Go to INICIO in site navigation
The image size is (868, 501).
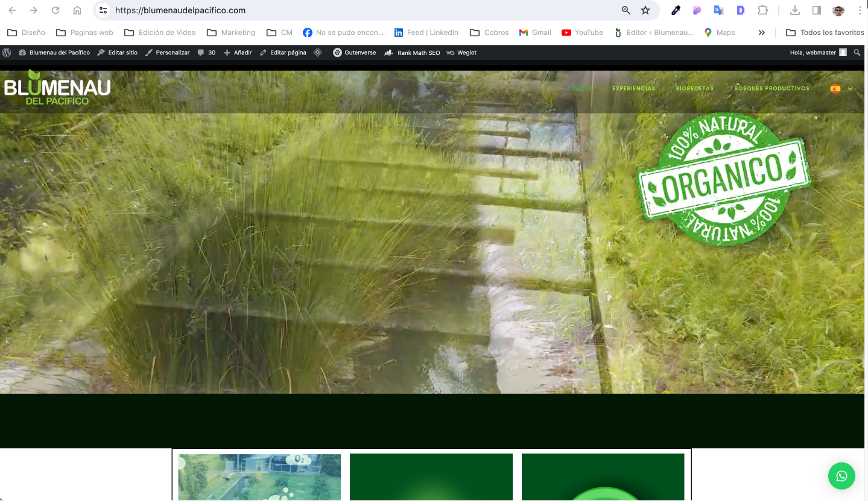(582, 89)
